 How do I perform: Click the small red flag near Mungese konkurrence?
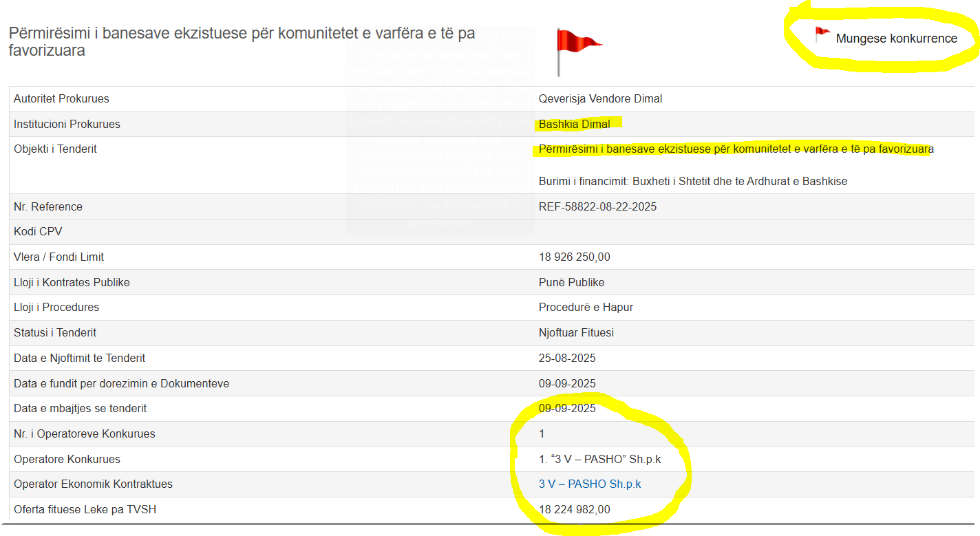pyautogui.click(x=822, y=34)
